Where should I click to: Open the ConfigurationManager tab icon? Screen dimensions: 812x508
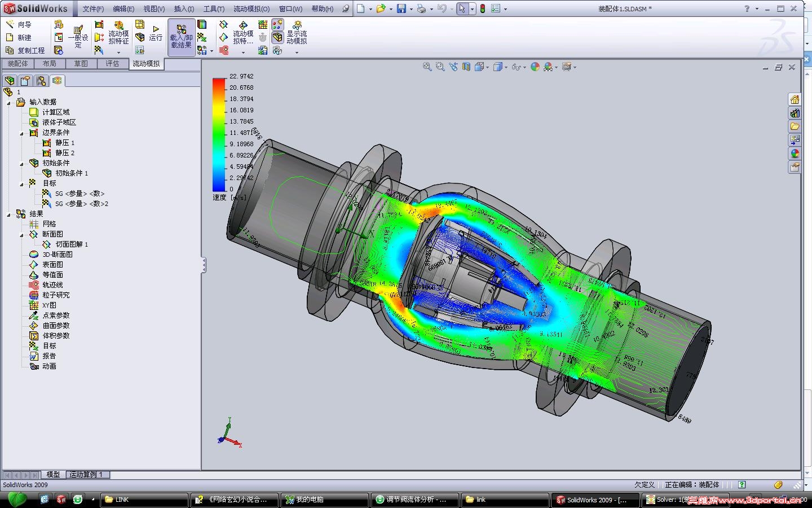41,81
